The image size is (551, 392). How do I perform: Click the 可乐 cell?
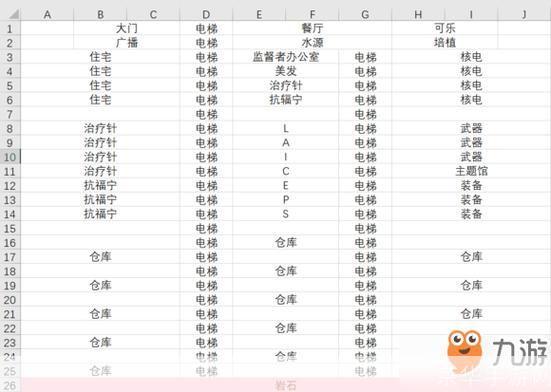click(x=445, y=28)
